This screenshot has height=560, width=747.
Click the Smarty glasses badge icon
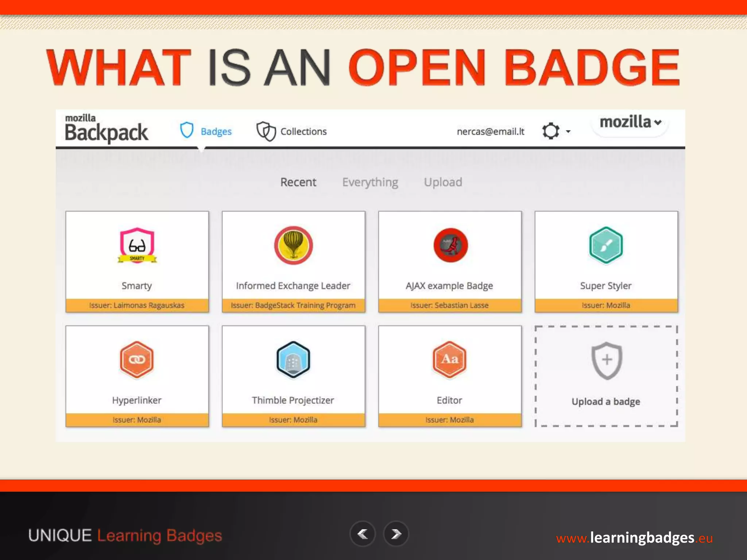coord(137,245)
